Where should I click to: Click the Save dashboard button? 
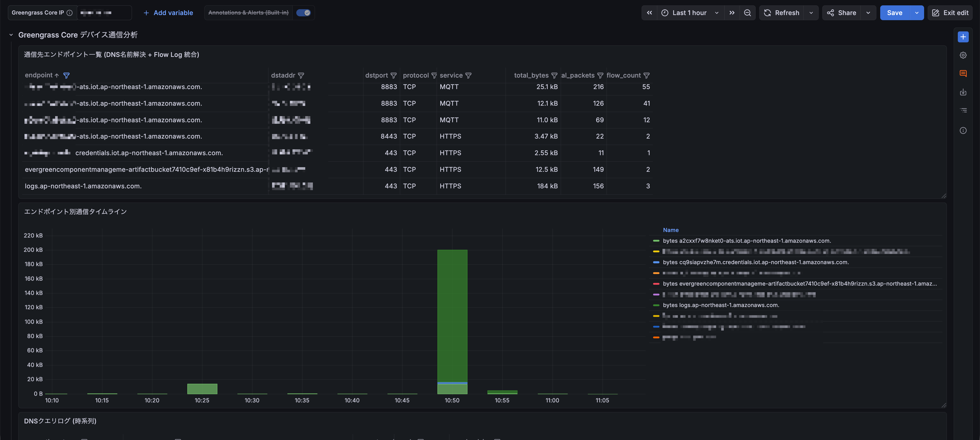click(894, 13)
